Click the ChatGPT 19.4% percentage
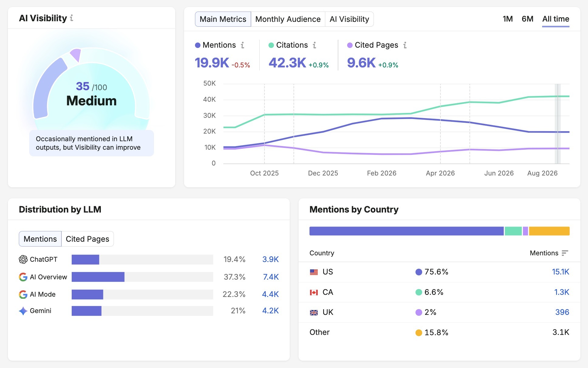This screenshot has width=588, height=368. click(234, 259)
